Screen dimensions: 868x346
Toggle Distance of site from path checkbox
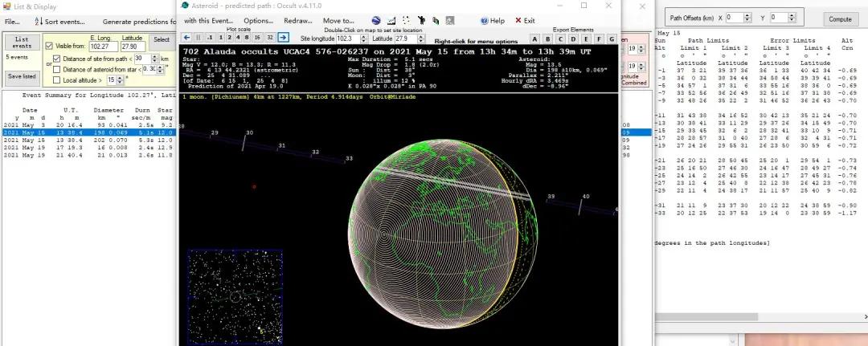click(56, 59)
